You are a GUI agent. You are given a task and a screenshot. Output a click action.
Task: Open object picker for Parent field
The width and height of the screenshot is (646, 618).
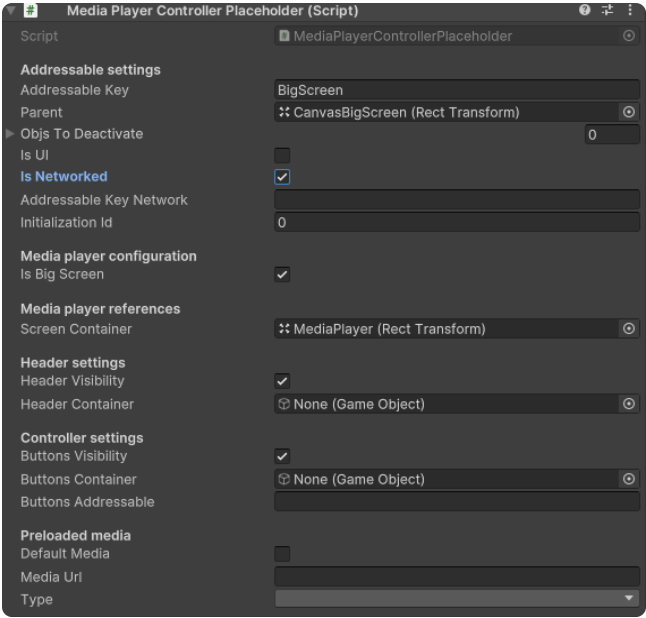628,113
